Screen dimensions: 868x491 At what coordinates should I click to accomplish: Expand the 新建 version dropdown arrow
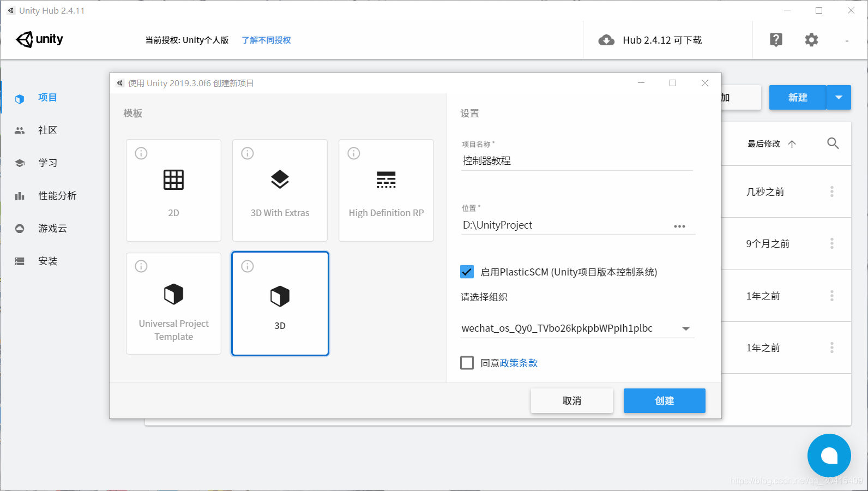click(839, 98)
